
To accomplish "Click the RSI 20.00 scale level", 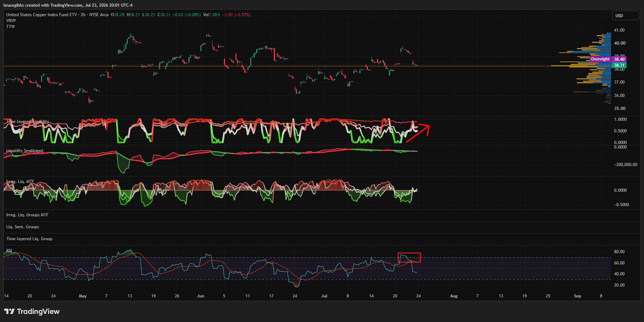I will pos(619,285).
